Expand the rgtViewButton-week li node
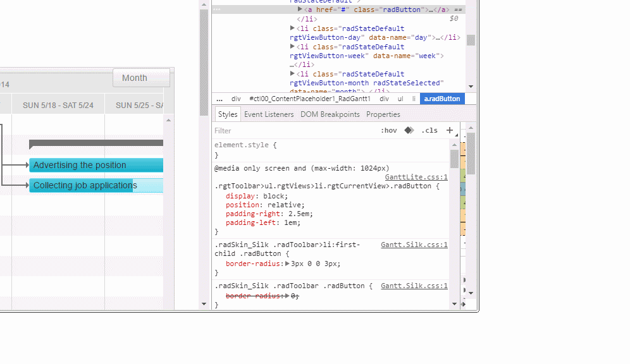The width and height of the screenshot is (630, 364). coord(292,47)
